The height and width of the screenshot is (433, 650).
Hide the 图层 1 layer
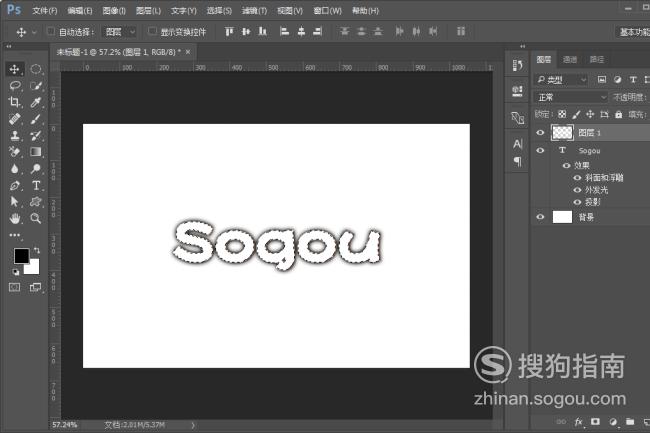tap(540, 133)
